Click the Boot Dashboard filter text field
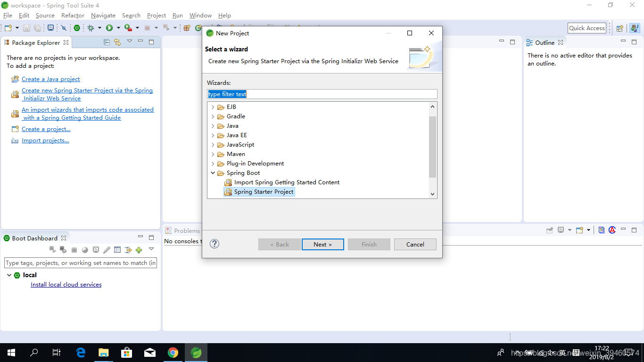Screen dimensions: 644x362 (81, 263)
